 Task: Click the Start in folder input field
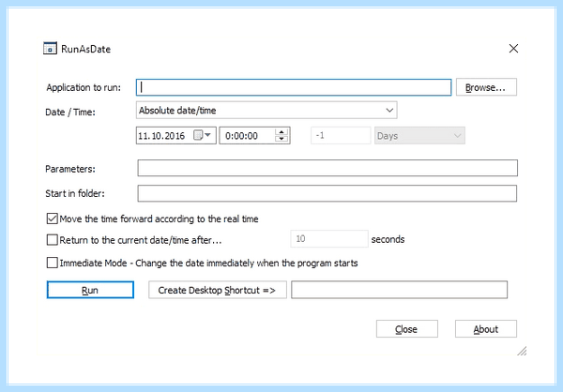pos(327,193)
